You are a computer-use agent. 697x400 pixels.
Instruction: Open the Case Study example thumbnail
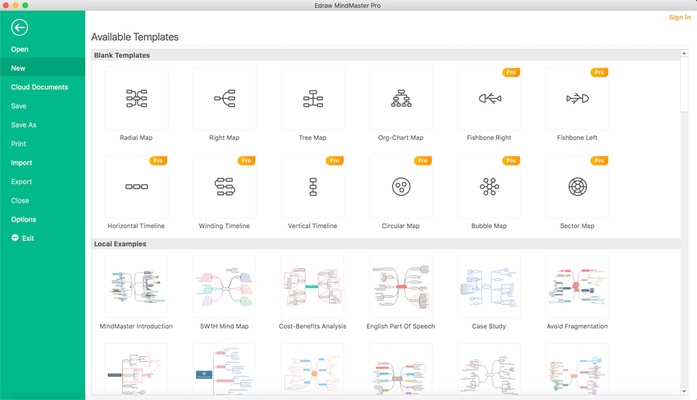[x=489, y=287]
